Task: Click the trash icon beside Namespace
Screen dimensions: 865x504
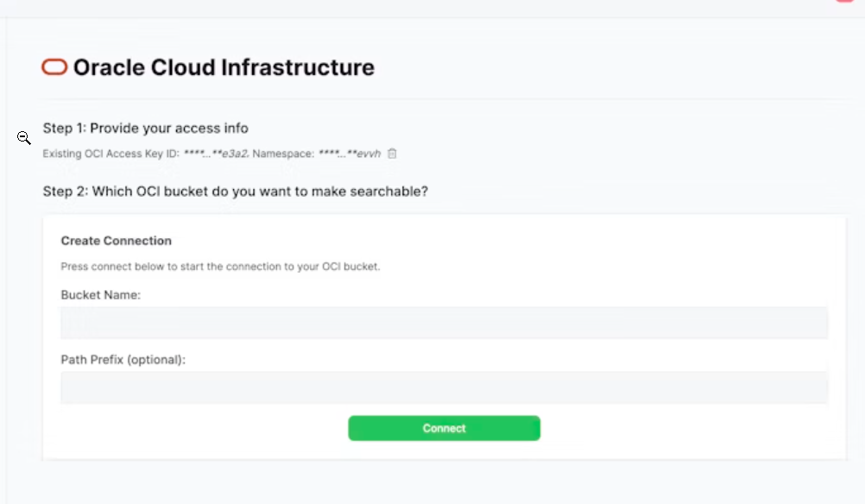Action: [x=392, y=154]
